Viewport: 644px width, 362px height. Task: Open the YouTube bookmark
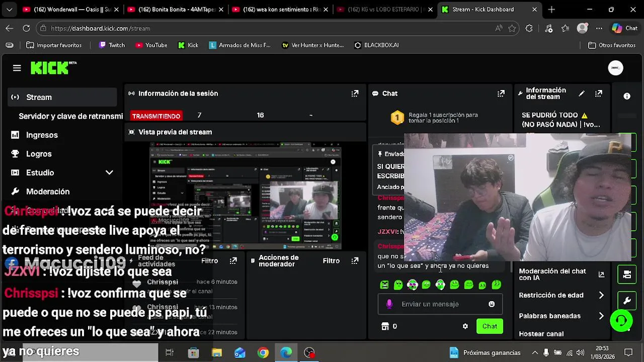click(x=151, y=45)
